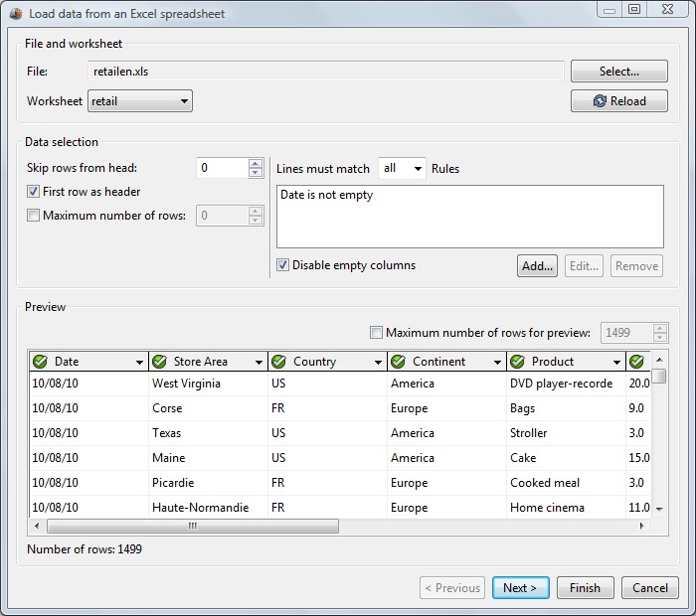The image size is (696, 616).
Task: Maximize the dialog window
Action: point(634,9)
